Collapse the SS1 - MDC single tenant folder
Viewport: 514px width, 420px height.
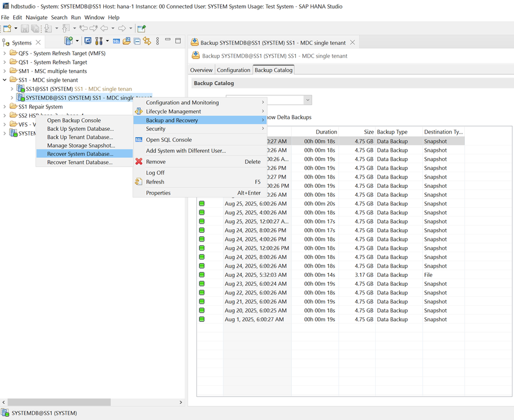pyautogui.click(x=6, y=80)
